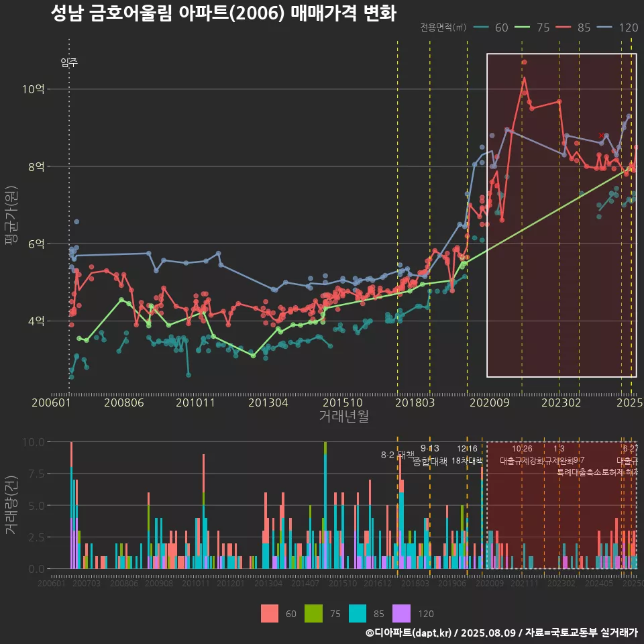Click the 85 legend entry at top

tap(574, 28)
